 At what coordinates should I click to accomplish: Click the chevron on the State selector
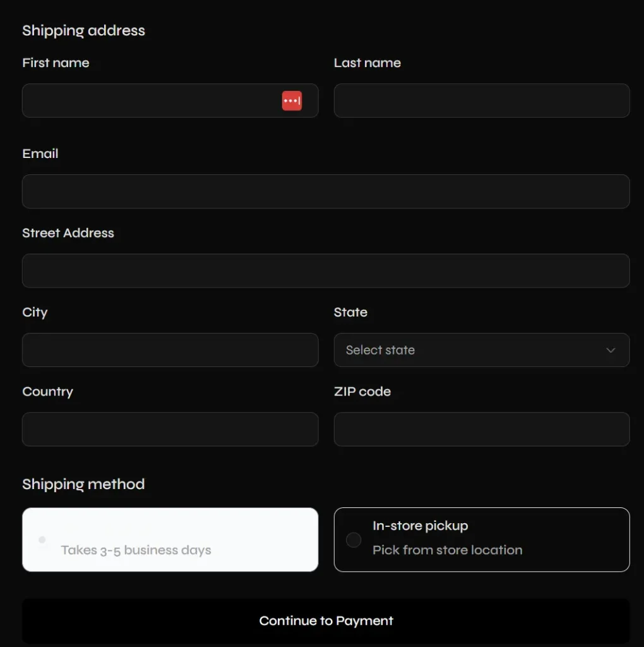[x=610, y=350]
